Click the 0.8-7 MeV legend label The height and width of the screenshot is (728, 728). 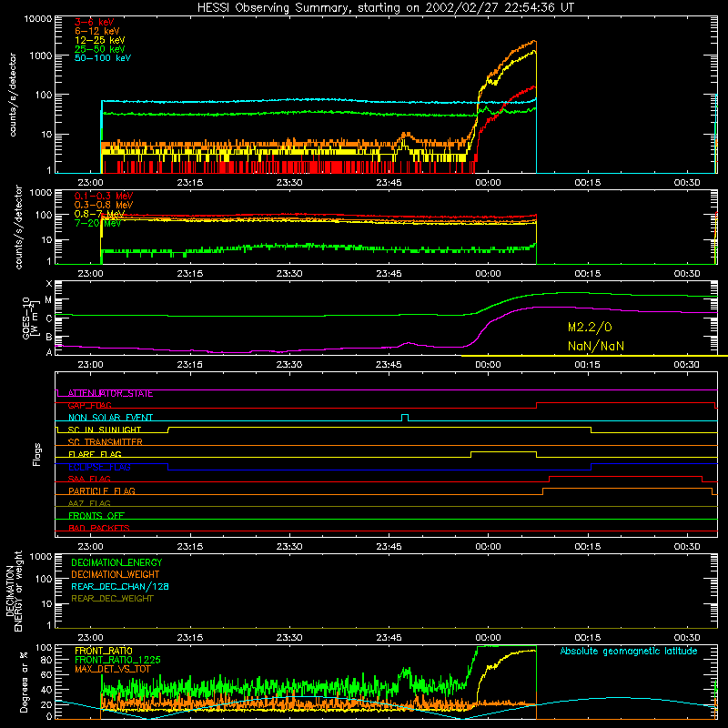point(99,214)
